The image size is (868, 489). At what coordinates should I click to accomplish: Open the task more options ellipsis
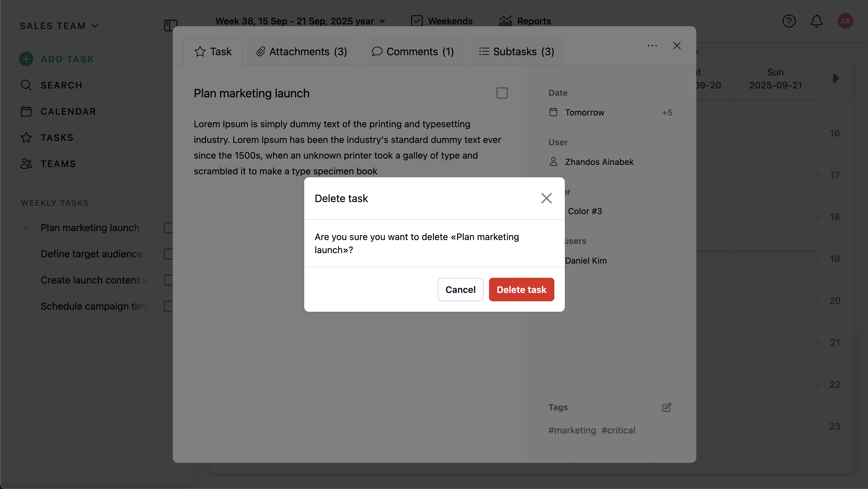click(652, 46)
